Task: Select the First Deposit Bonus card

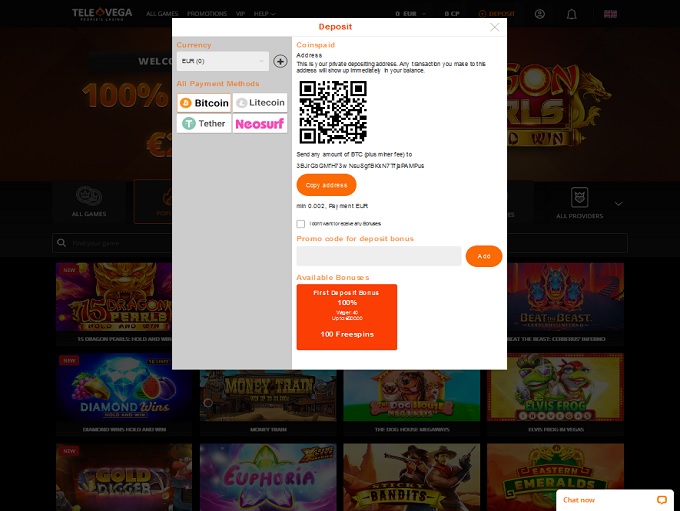Action: tap(347, 317)
